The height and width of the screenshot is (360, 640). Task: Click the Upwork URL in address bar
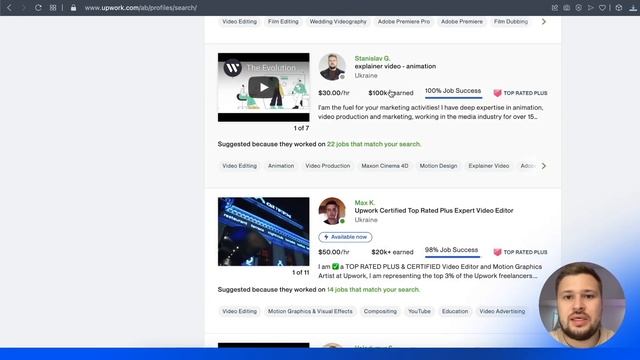click(141, 8)
